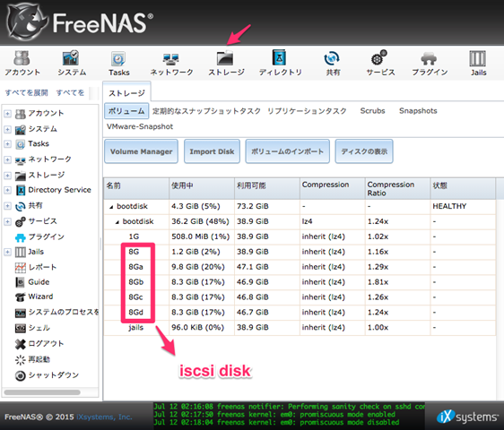The image size is (504, 430).
Task: Expand the 共有 sidebar tree node
Action: 7,206
